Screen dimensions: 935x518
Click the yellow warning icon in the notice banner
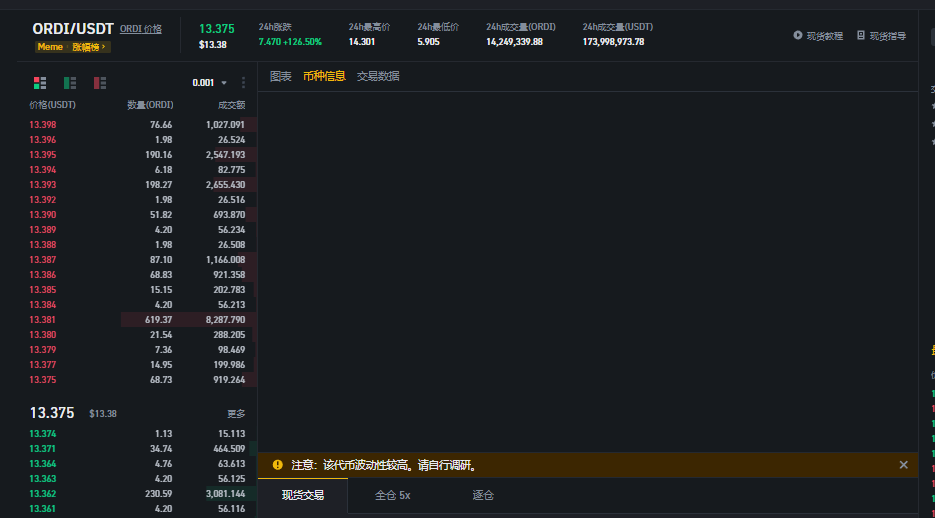point(278,465)
